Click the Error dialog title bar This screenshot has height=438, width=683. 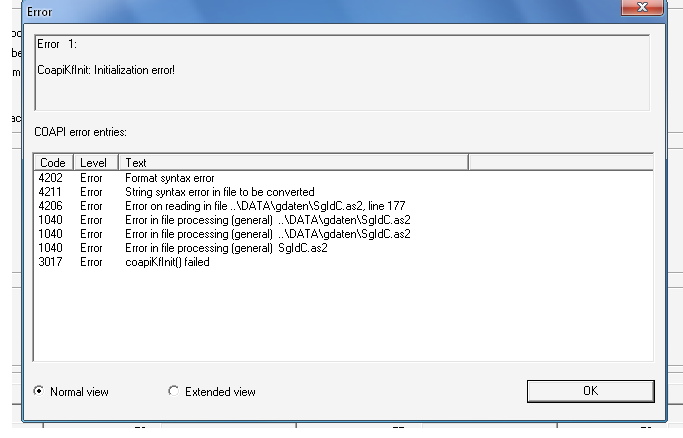300,9
